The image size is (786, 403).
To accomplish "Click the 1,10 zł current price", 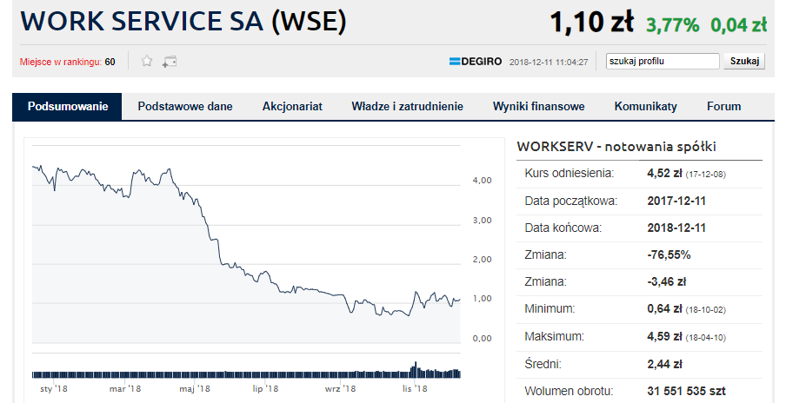I will pyautogui.click(x=592, y=23).
